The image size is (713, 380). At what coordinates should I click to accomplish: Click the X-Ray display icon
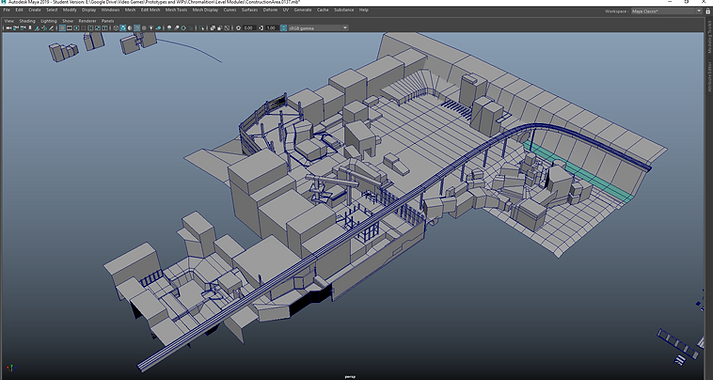pos(212,28)
